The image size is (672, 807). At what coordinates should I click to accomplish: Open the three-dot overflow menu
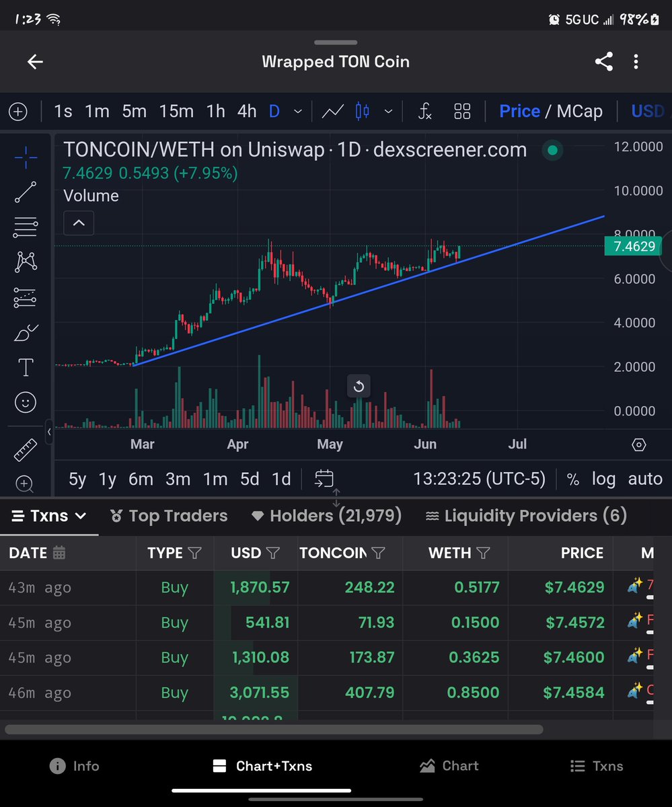(x=636, y=62)
